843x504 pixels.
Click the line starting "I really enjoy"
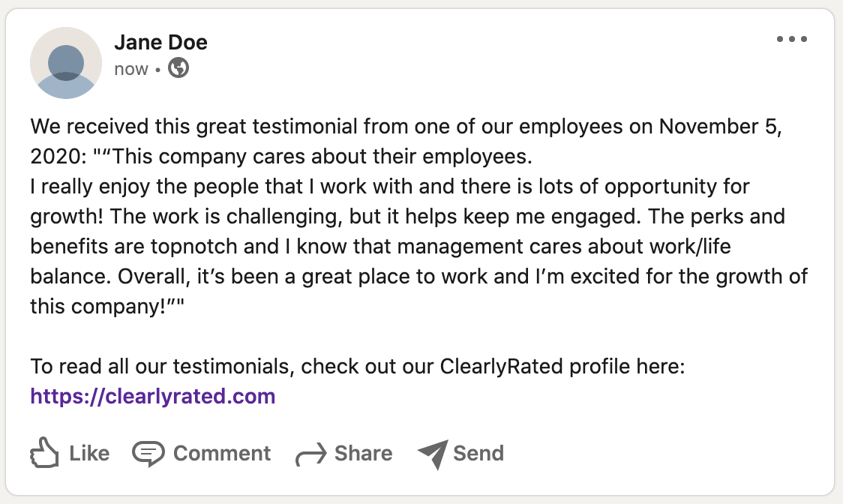coord(390,186)
